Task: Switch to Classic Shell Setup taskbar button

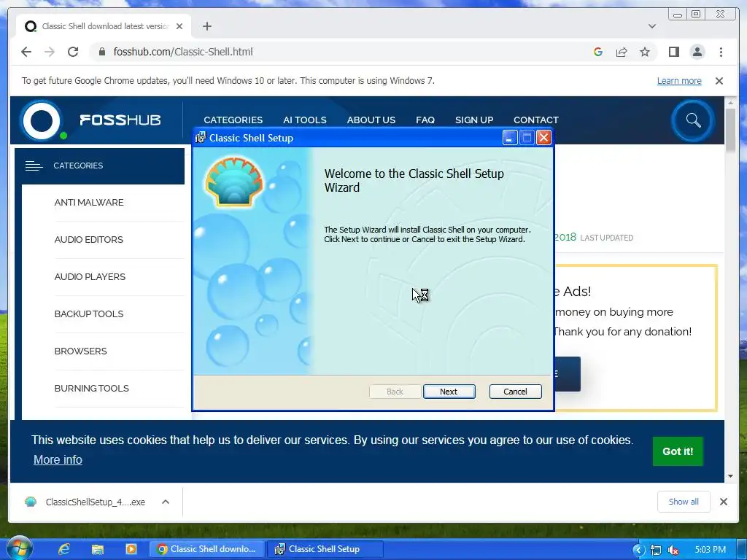Action: click(x=325, y=549)
